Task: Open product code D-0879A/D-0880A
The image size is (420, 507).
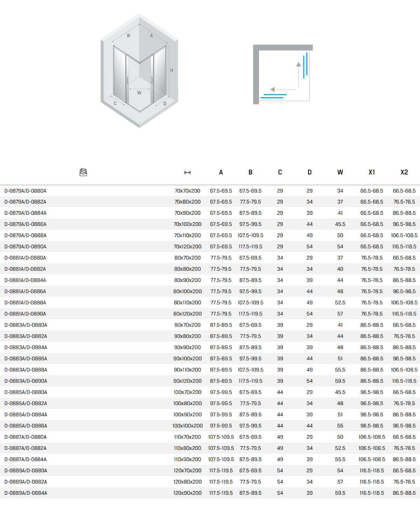Action: [x=26, y=191]
